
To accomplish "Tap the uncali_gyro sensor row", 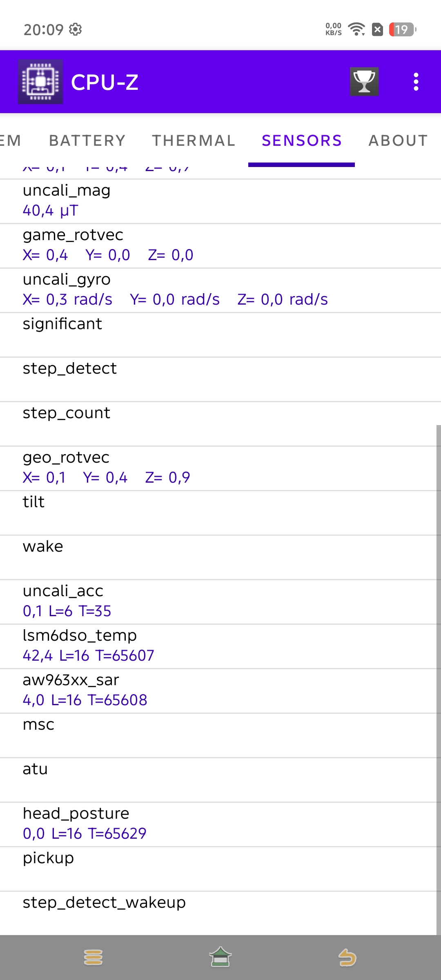I will (x=220, y=290).
